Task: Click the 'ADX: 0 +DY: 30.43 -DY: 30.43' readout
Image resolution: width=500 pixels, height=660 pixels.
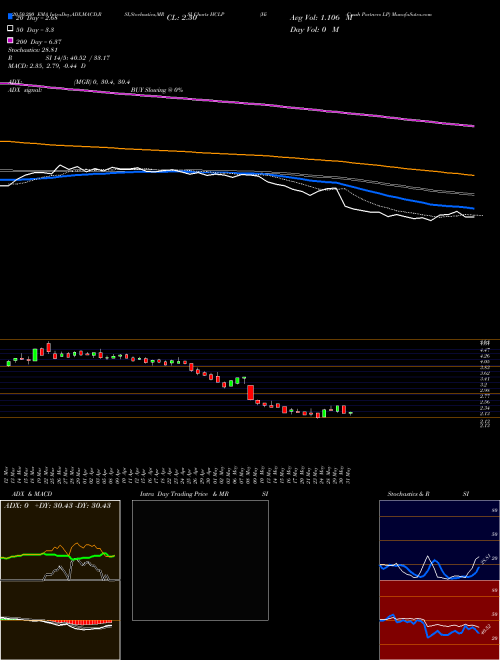Action: [x=58, y=505]
